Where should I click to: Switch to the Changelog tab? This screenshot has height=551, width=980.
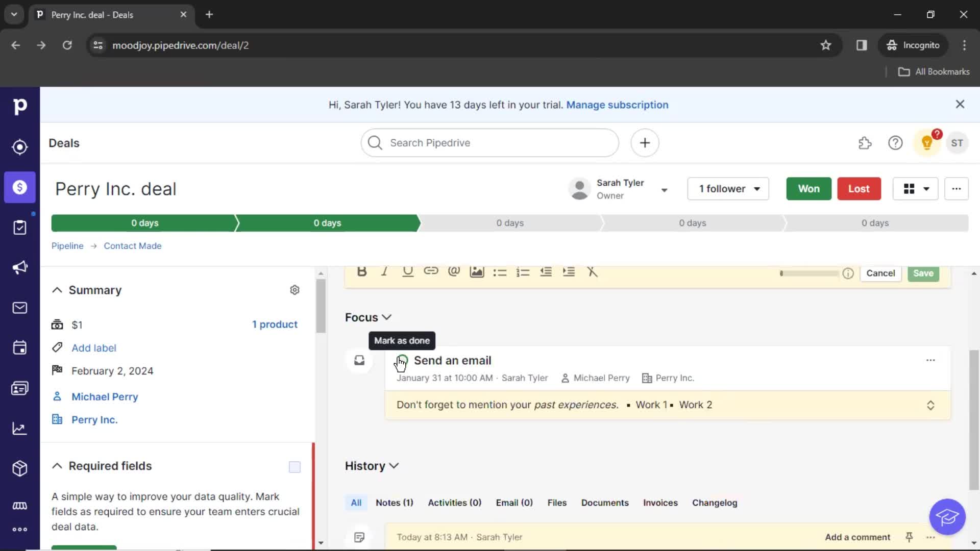715,503
